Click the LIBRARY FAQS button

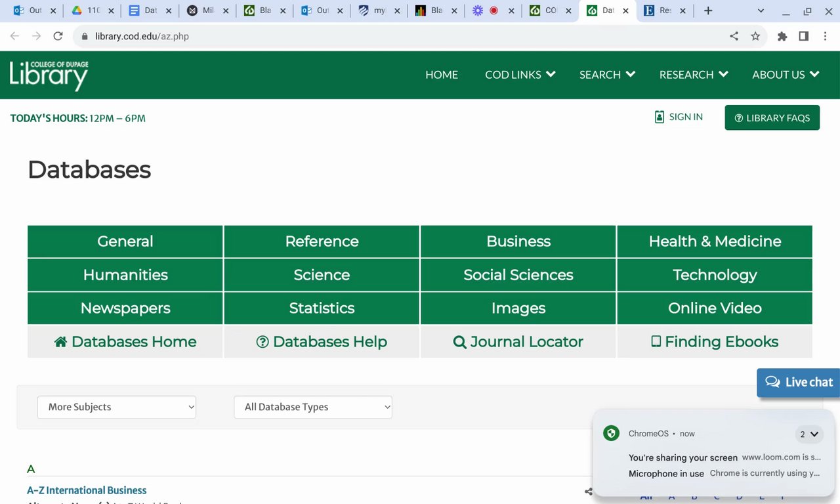coord(772,118)
